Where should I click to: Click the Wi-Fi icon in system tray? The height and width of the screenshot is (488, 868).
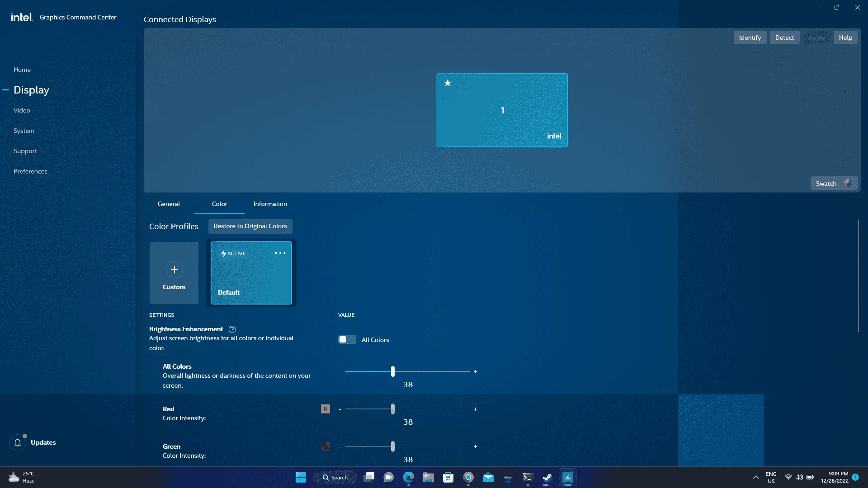788,477
